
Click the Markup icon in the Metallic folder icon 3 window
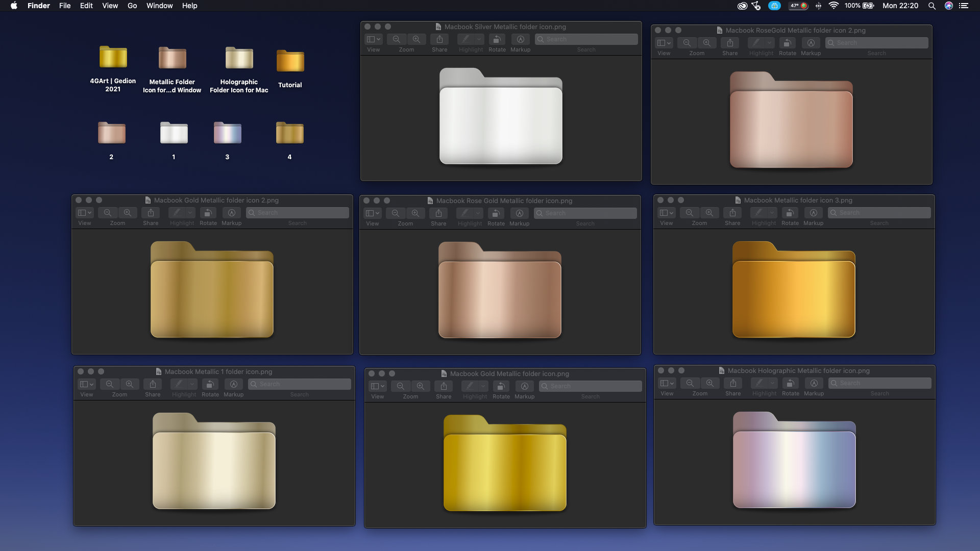pos(814,213)
